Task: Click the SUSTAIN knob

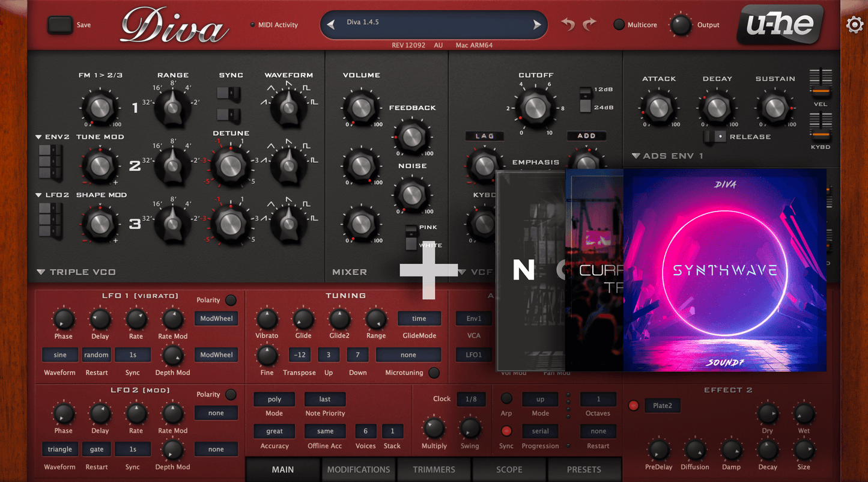Action: point(775,108)
